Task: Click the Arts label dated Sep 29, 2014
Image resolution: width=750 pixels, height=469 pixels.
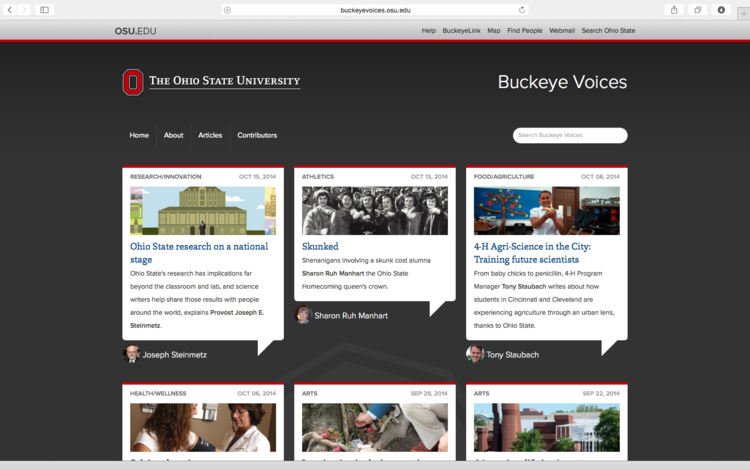Action: pos(309,393)
